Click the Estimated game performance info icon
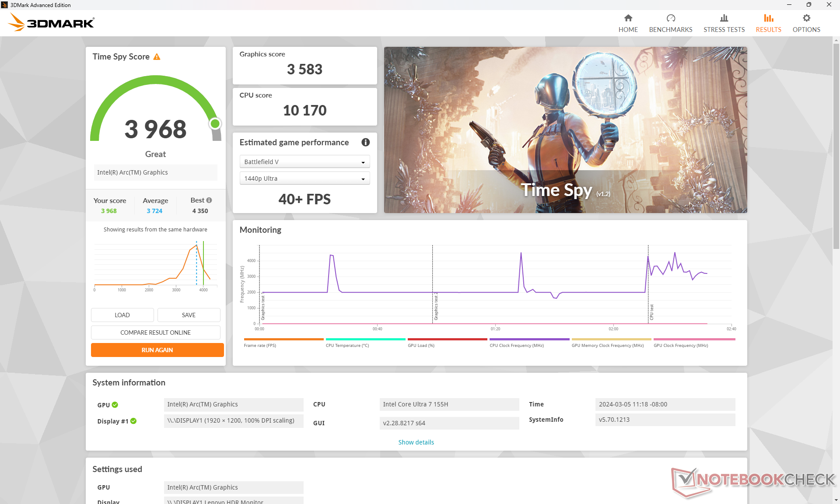 365,142
